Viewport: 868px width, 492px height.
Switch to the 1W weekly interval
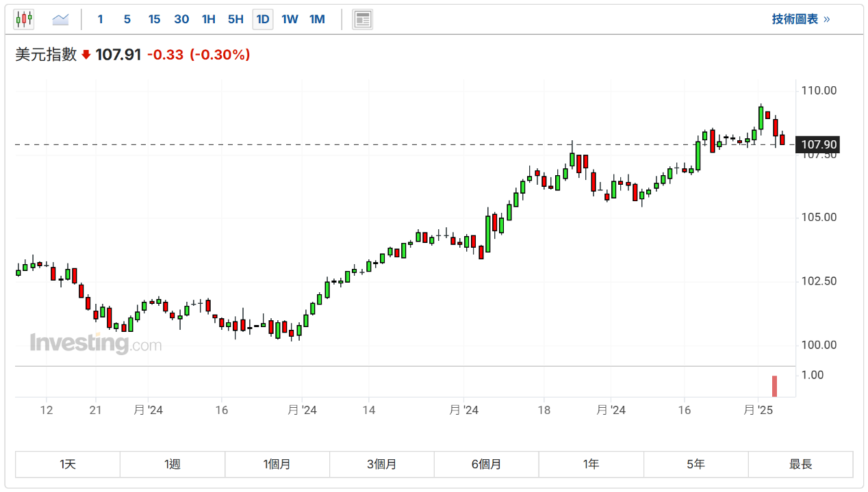(x=290, y=19)
